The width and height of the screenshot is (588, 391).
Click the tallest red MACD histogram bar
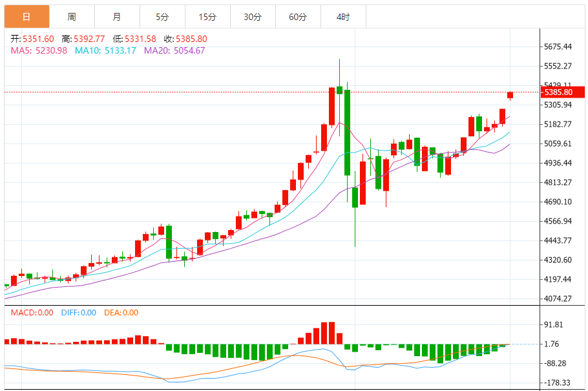coord(331,333)
